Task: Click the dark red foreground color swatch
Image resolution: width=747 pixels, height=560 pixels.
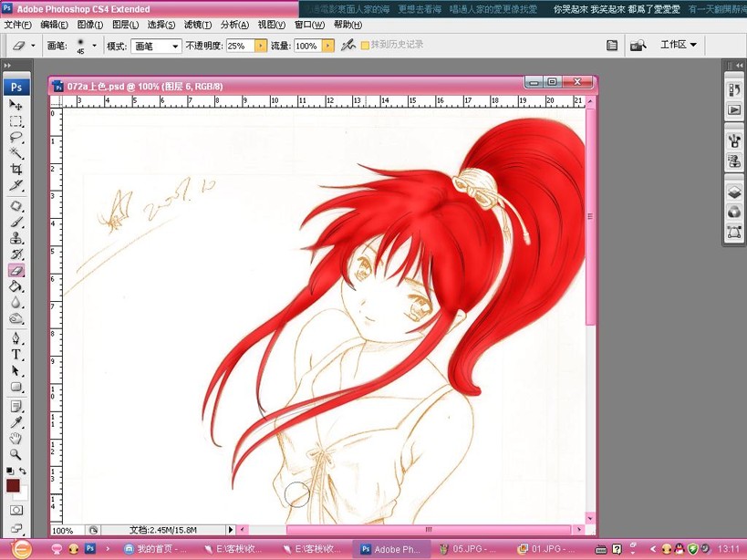Action: click(13, 486)
